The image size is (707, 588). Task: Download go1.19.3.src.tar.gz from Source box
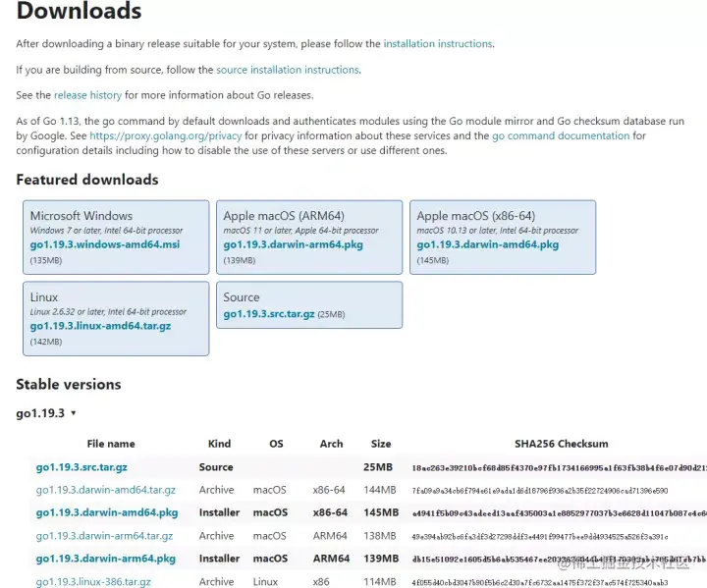(269, 314)
